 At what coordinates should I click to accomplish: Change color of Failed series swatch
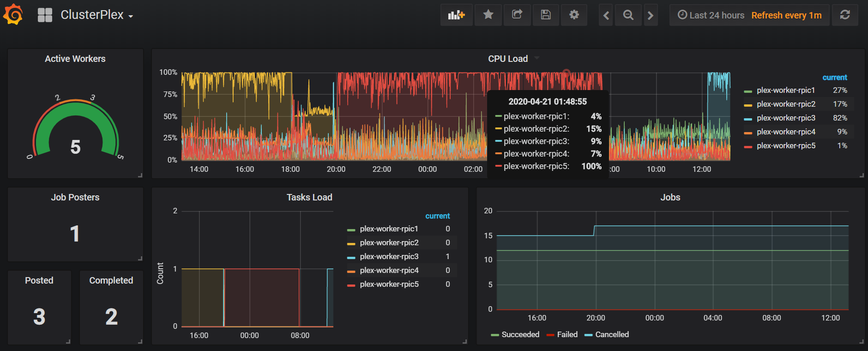coord(550,335)
